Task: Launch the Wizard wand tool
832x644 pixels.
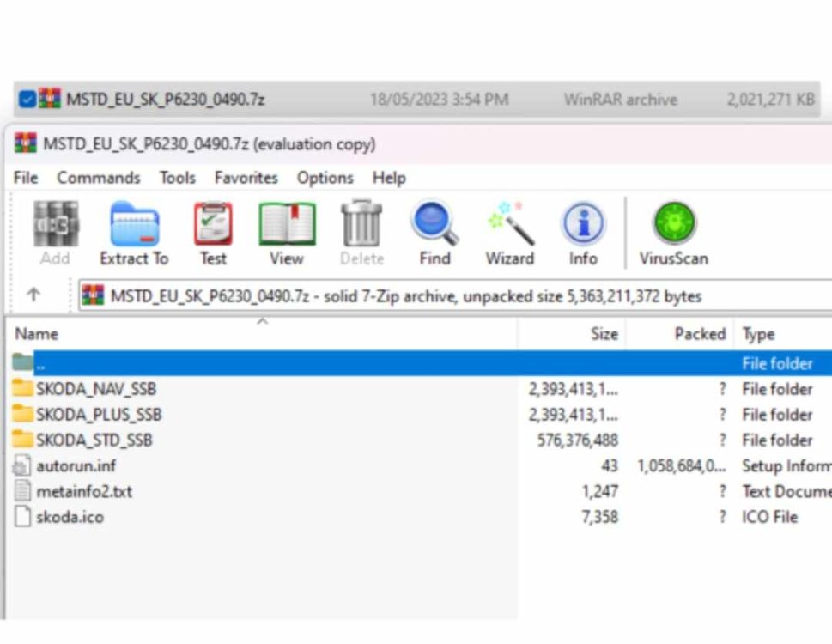Action: coord(511,224)
